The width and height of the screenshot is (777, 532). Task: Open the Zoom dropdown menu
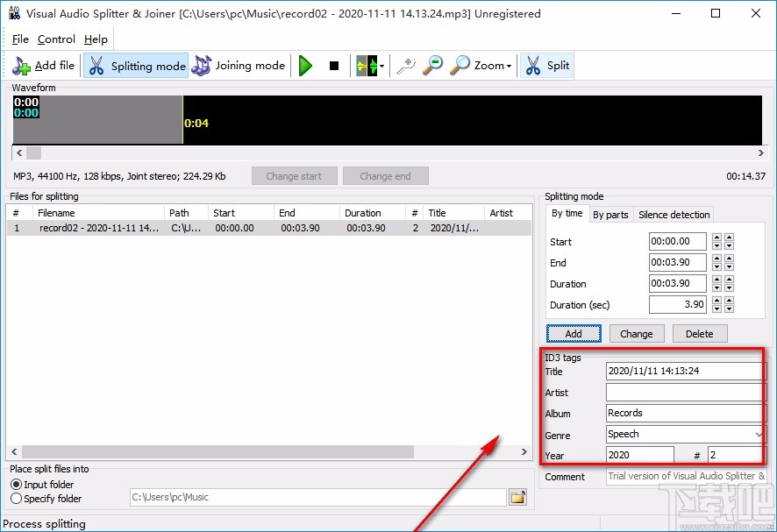(481, 66)
